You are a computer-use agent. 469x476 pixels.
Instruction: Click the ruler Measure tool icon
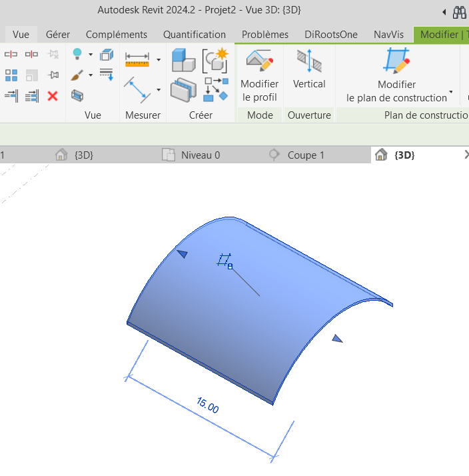pyautogui.click(x=137, y=60)
